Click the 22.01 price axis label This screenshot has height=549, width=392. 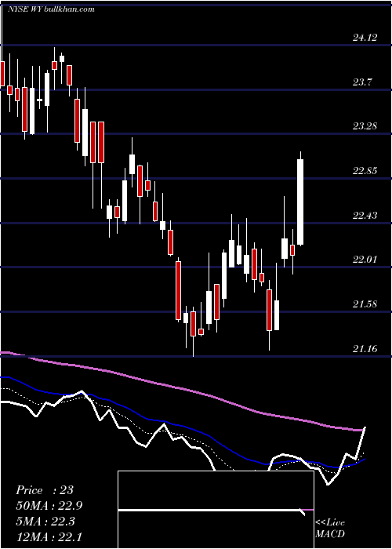tap(365, 260)
